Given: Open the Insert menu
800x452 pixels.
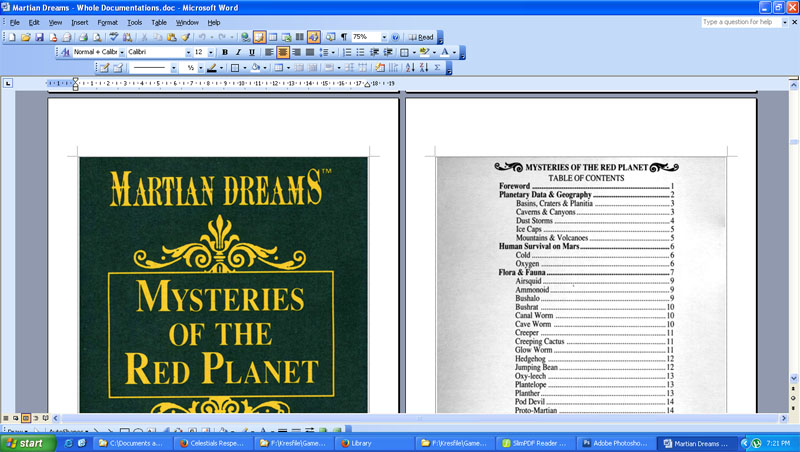Looking at the screenshot, I should (80, 22).
